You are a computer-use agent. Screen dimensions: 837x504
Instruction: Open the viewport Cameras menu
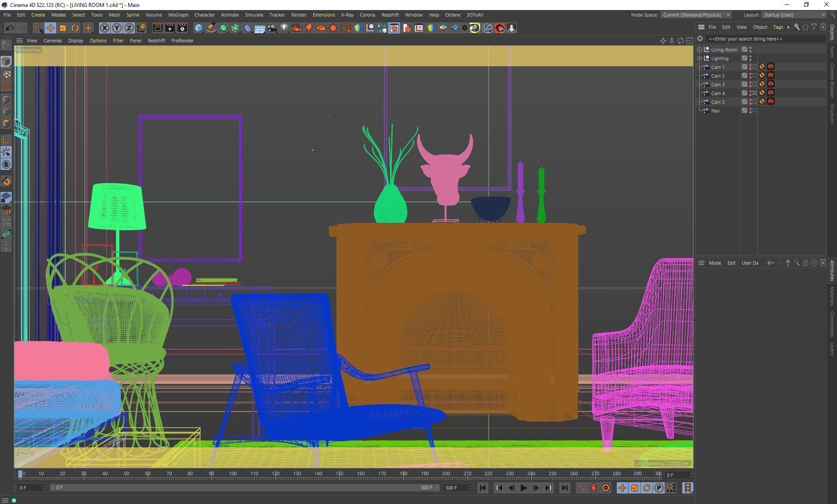tap(52, 41)
